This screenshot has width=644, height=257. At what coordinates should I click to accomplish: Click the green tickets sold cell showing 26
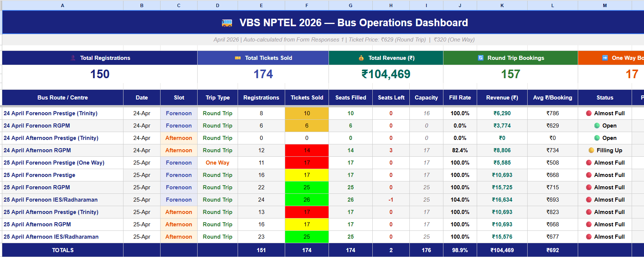(307, 200)
